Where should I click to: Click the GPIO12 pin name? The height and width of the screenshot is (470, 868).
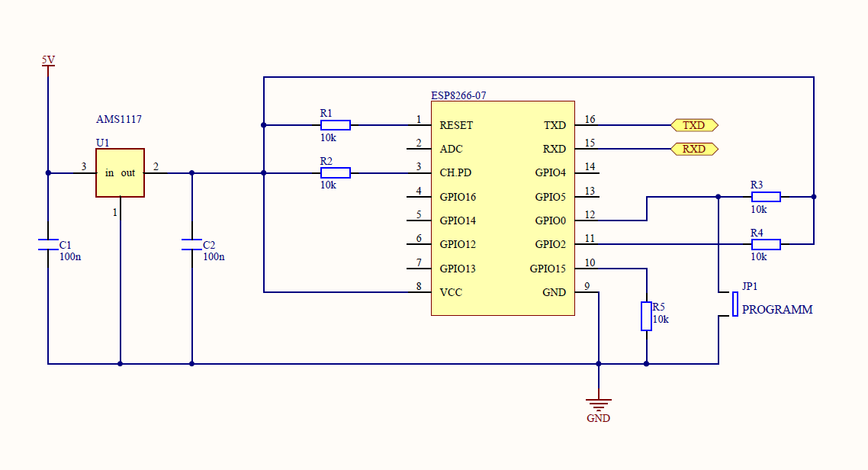458,244
